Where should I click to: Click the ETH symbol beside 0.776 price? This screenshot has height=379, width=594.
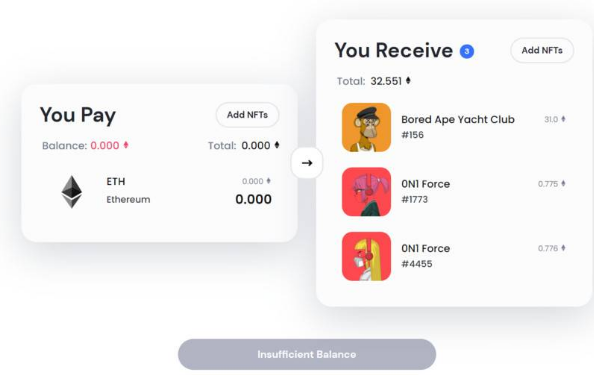(563, 248)
